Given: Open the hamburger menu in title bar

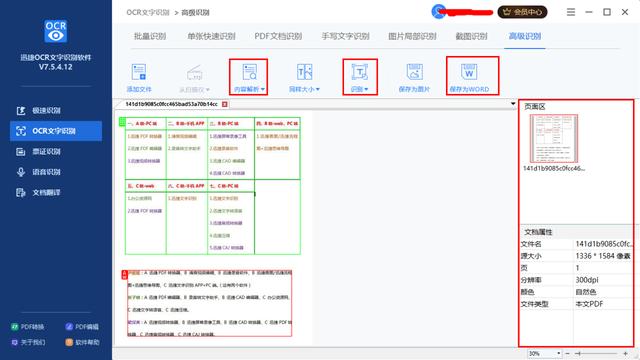Looking at the screenshot, I should pos(571,12).
